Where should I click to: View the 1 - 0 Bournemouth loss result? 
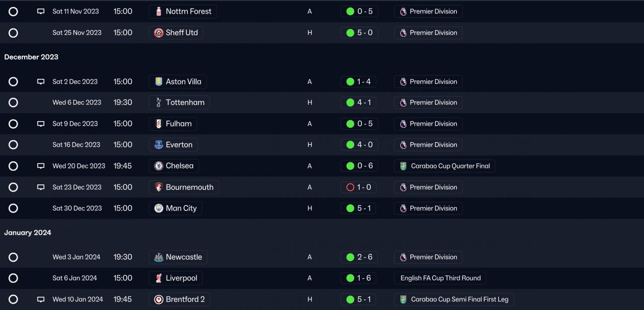(x=359, y=187)
